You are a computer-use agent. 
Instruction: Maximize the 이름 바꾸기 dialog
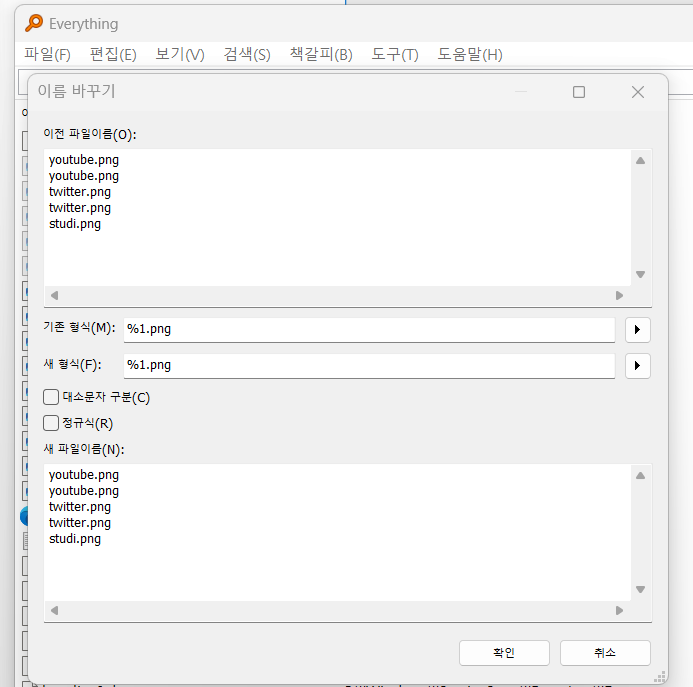(579, 92)
